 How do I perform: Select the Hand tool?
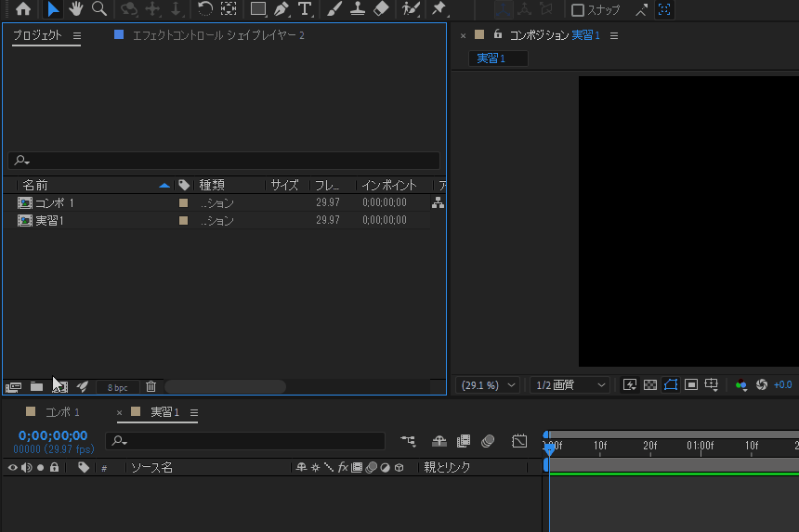click(76, 8)
